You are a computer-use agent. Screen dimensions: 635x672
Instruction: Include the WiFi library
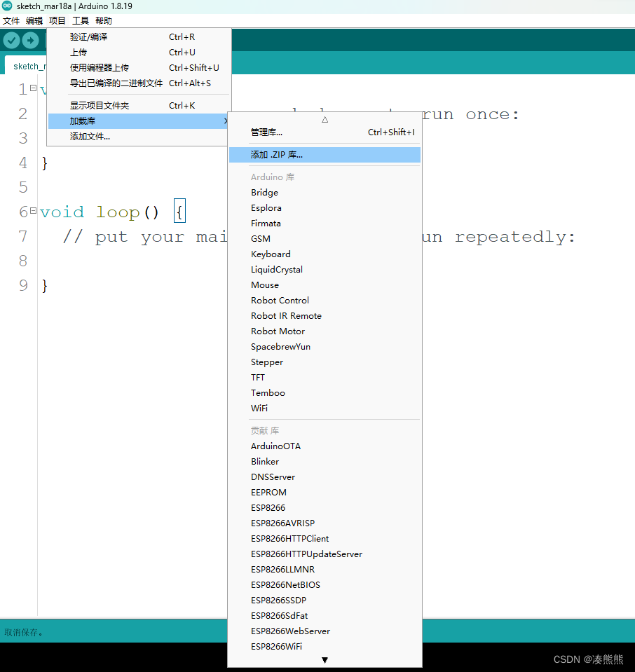325,409
